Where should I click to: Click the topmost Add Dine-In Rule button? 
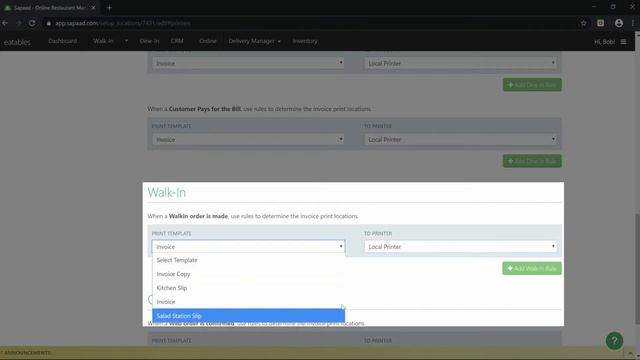pyautogui.click(x=532, y=84)
